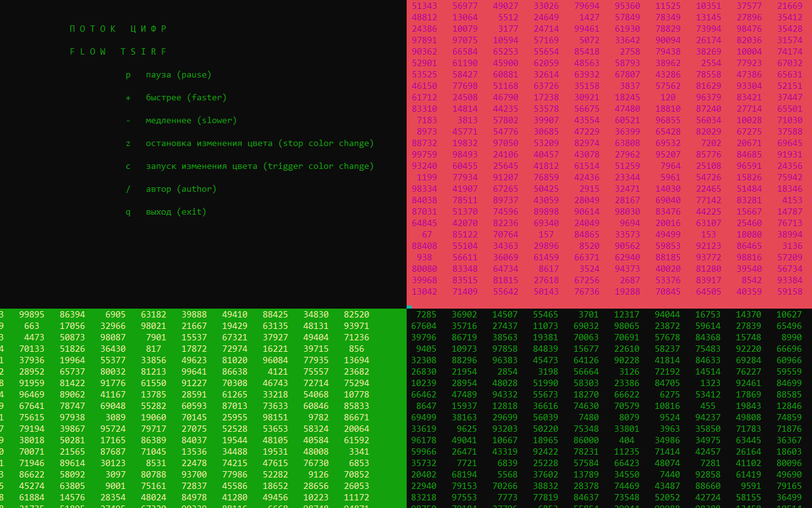The width and height of the screenshot is (812, 508).
Task: Select the выход (exit) help line
Action: tap(166, 211)
